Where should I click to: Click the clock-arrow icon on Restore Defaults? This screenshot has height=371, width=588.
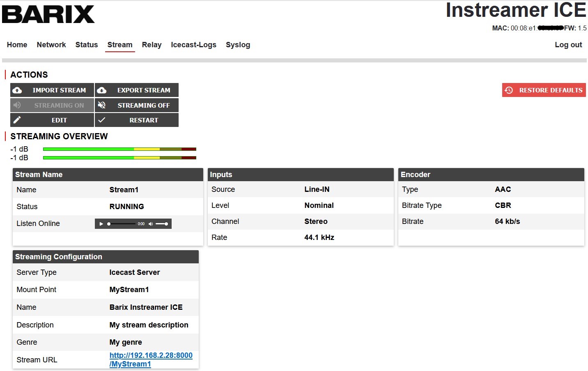tap(509, 90)
